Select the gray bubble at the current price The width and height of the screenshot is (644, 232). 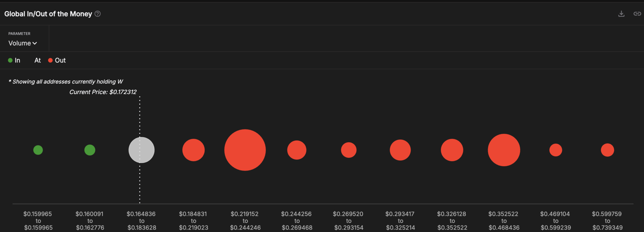[142, 150]
